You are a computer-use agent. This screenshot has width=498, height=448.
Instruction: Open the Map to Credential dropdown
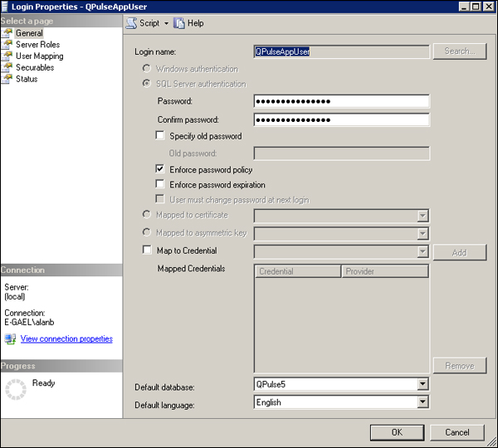[x=422, y=251]
